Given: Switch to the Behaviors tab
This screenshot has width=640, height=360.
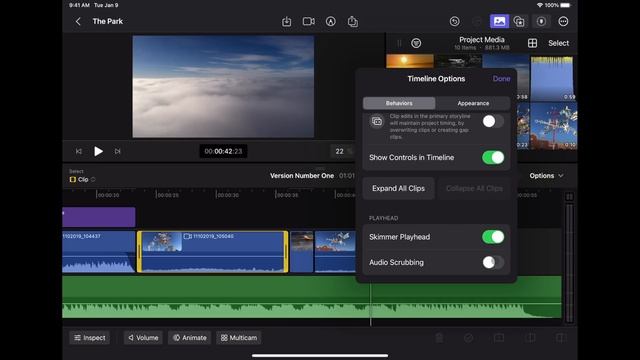Looking at the screenshot, I should pos(399,103).
